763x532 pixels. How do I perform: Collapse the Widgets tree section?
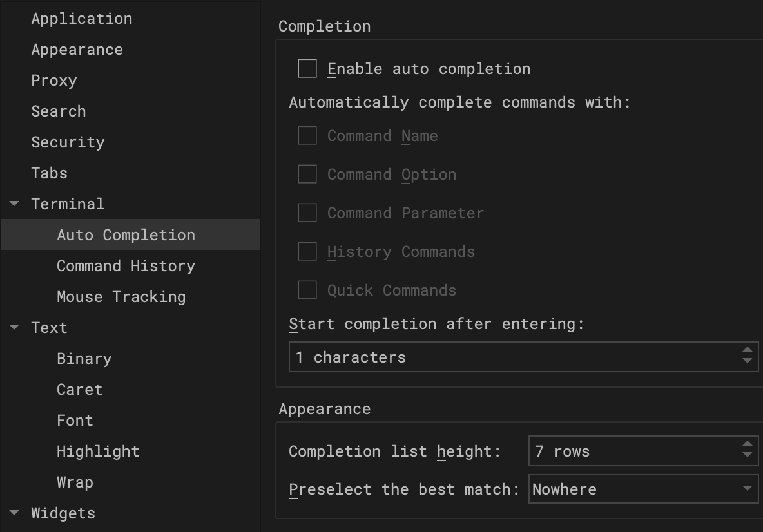pos(14,513)
